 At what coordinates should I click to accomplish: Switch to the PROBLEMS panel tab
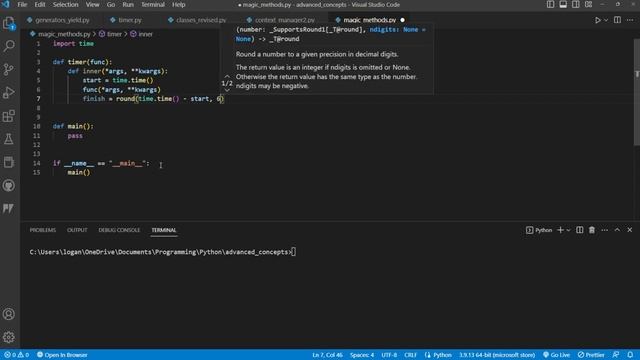pyautogui.click(x=43, y=230)
